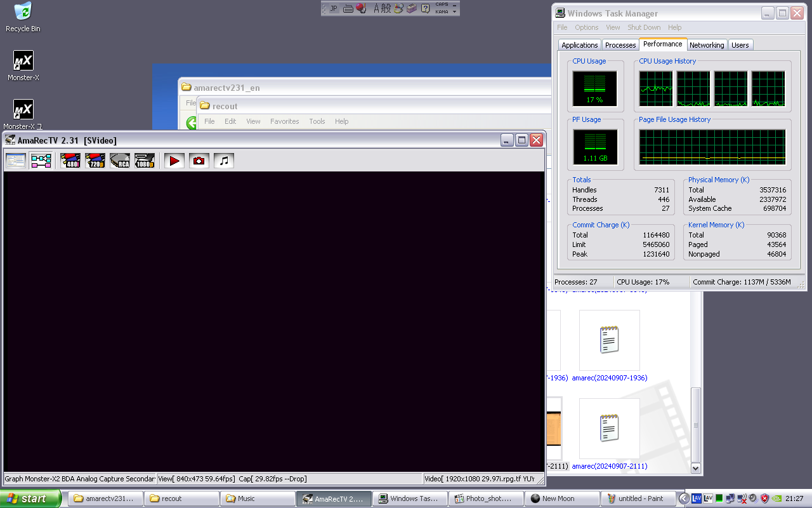The image size is (812, 508).
Task: Click the music note audio icon
Action: pos(224,161)
